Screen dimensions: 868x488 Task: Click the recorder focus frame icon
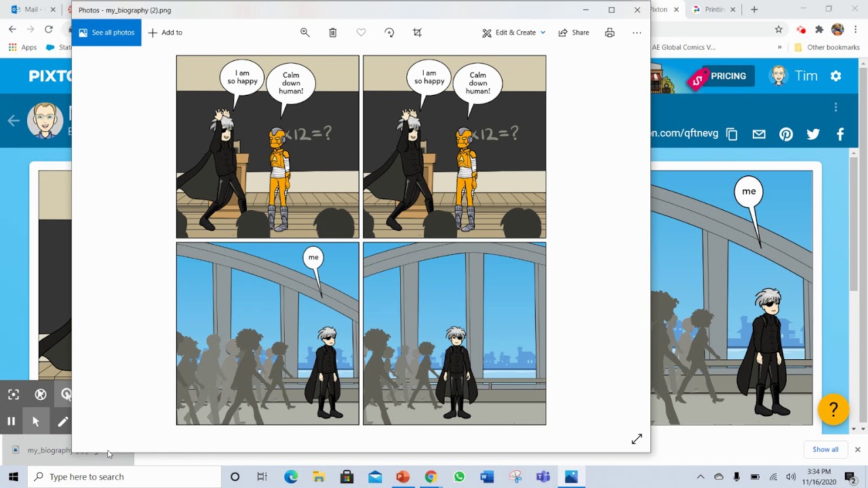14,394
